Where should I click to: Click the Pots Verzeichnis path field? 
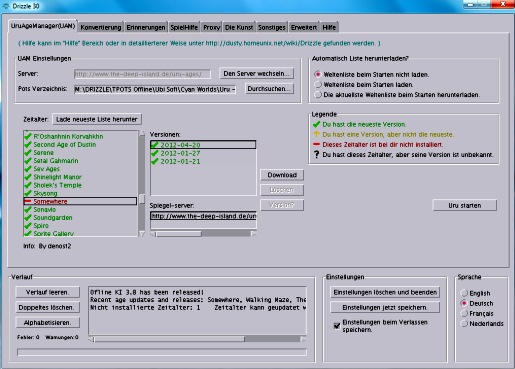tap(155, 89)
